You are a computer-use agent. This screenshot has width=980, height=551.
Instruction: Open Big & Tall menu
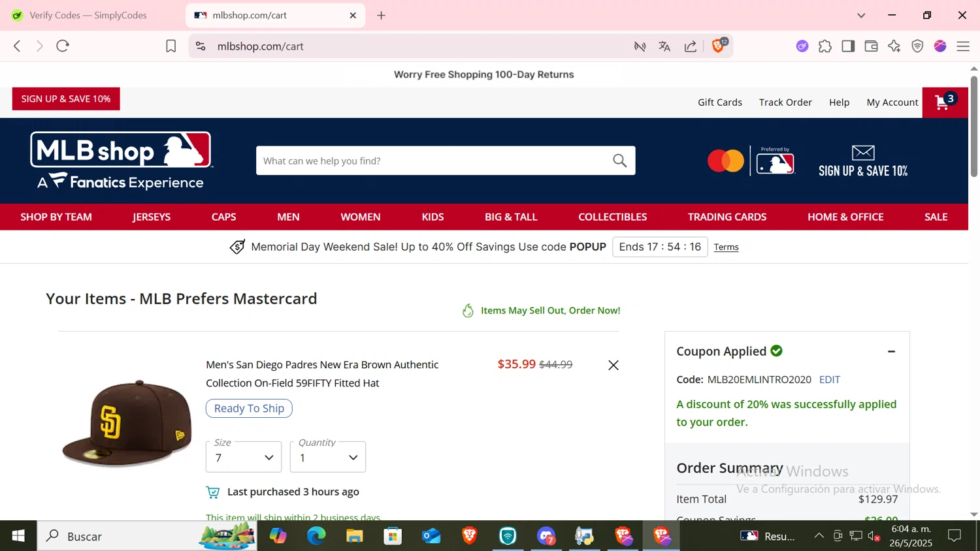click(511, 217)
